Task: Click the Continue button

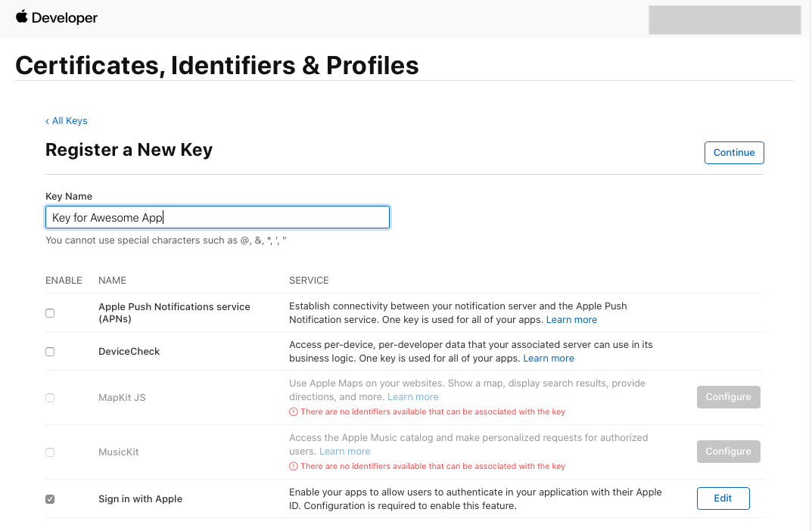Action: [x=733, y=153]
